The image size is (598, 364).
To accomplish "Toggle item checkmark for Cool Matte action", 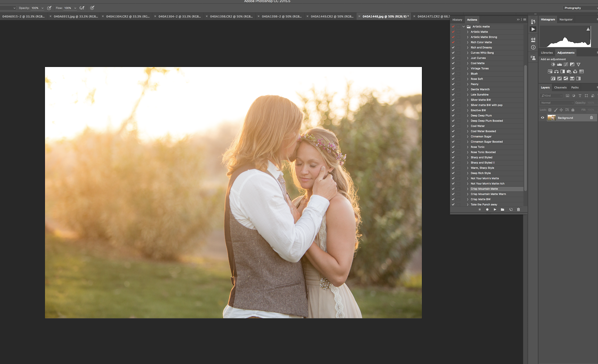I will [x=453, y=63].
